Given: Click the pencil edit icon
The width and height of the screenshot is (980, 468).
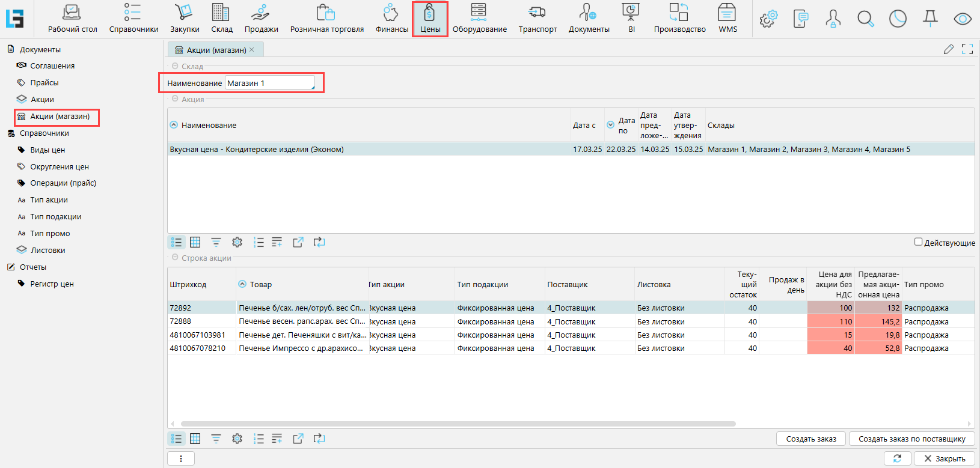Looking at the screenshot, I should [x=949, y=49].
